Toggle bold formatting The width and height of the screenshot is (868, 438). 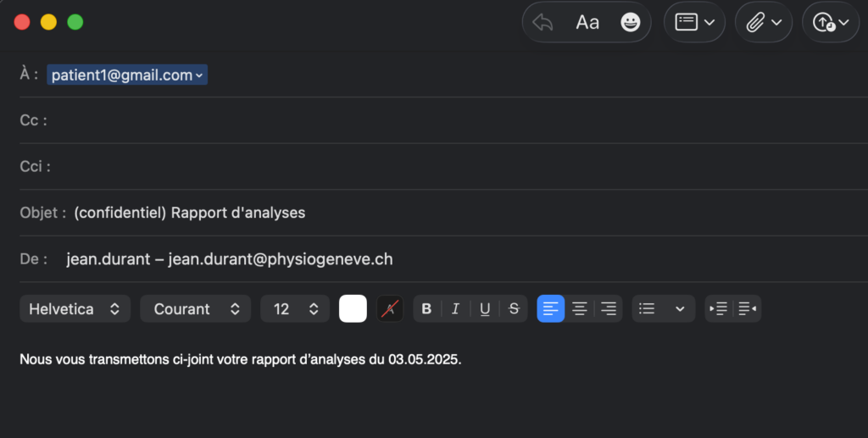426,309
